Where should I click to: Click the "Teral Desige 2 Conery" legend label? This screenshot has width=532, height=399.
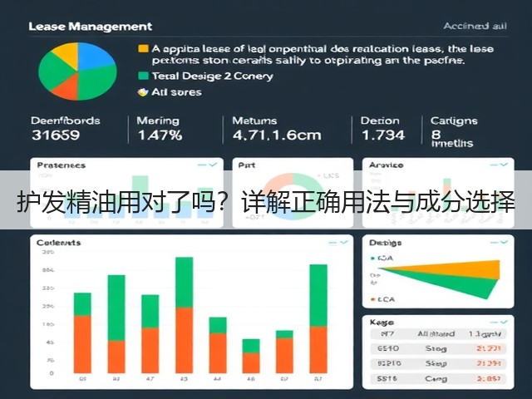213,76
